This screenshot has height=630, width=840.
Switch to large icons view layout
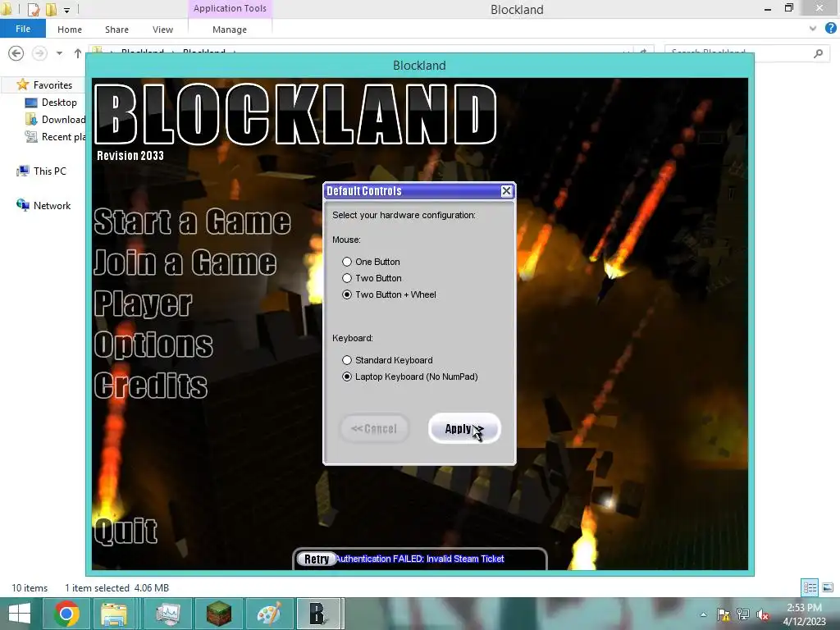point(828,587)
